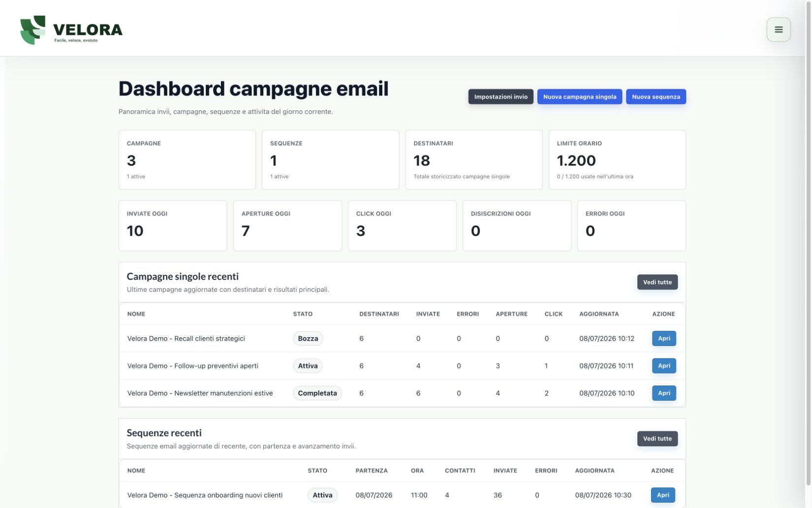Click the date 08/07/2026 10:11
This screenshot has width=812, height=508.
pyautogui.click(x=606, y=366)
